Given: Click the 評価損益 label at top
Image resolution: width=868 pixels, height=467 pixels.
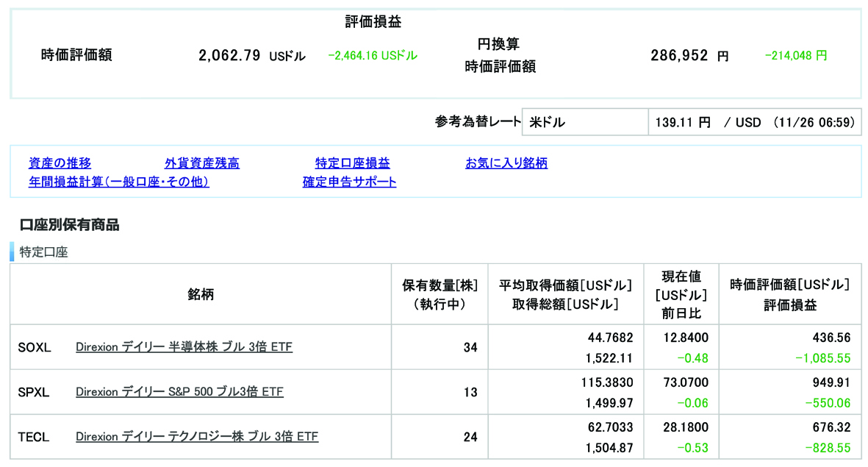Looking at the screenshot, I should click(x=373, y=21).
